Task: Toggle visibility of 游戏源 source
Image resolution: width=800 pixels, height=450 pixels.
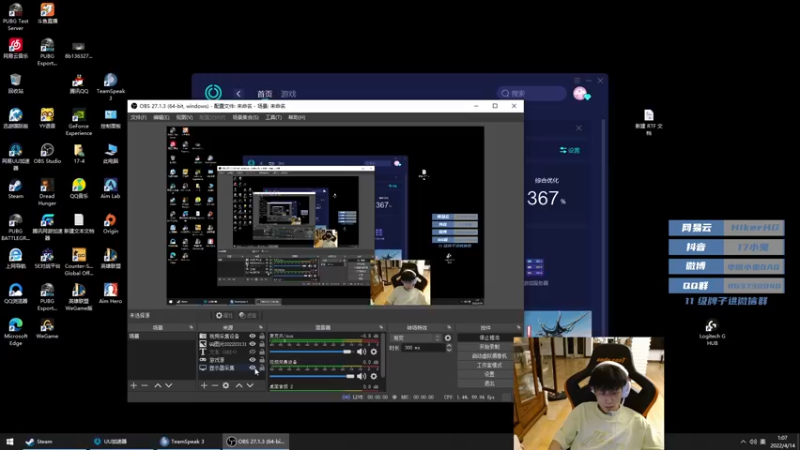Action: [x=252, y=360]
